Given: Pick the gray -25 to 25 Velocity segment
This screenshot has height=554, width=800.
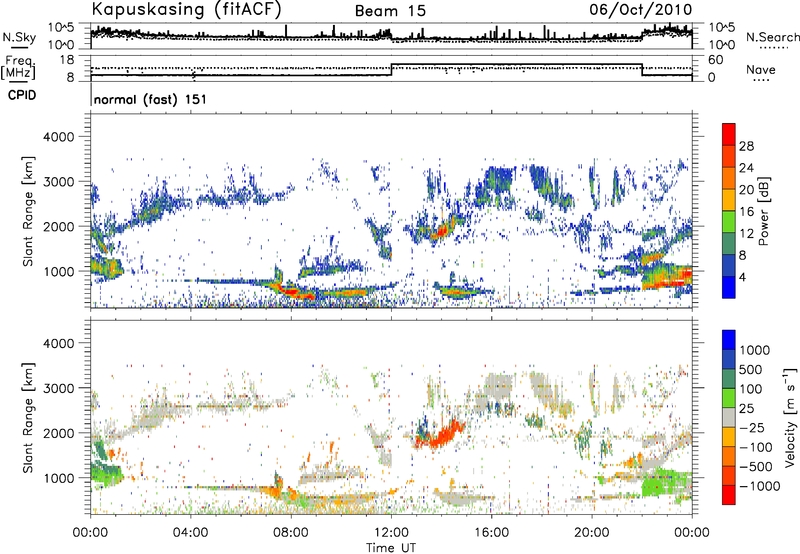Looking at the screenshot, I should point(729,417).
